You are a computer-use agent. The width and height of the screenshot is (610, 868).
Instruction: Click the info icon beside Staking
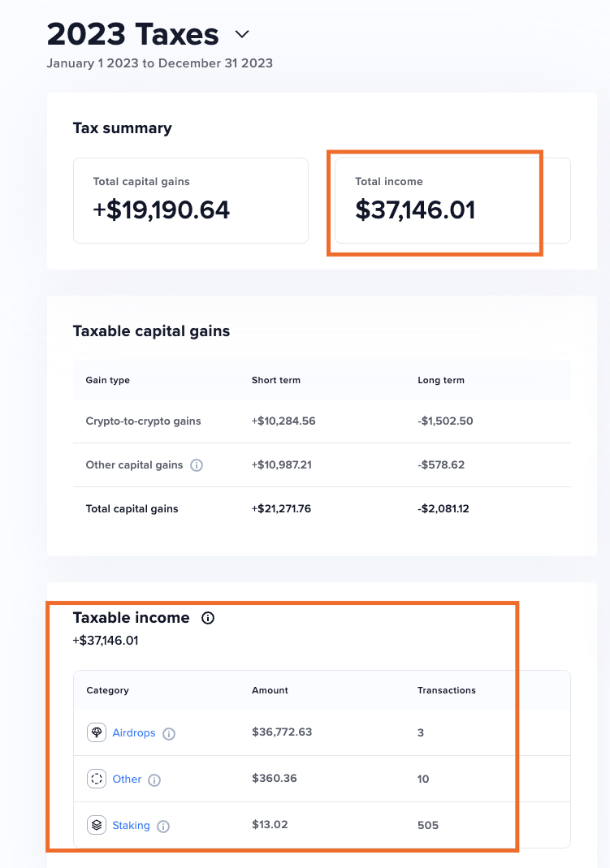click(163, 826)
